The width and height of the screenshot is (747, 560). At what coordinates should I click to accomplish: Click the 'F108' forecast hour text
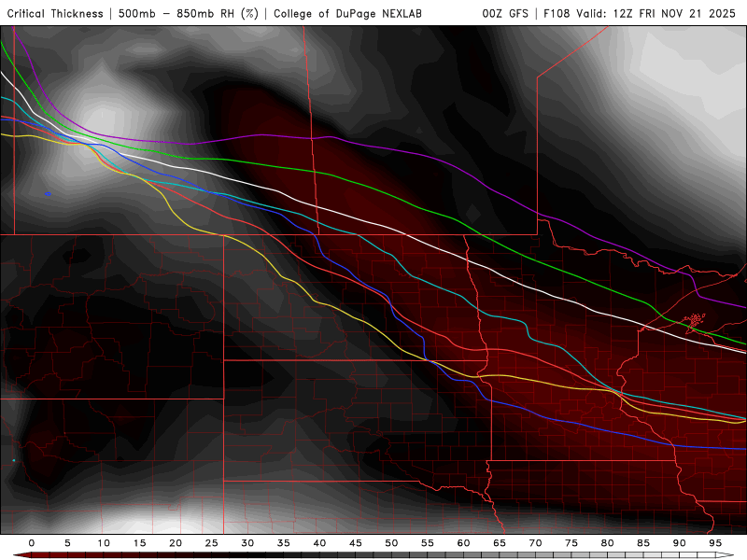pyautogui.click(x=557, y=13)
